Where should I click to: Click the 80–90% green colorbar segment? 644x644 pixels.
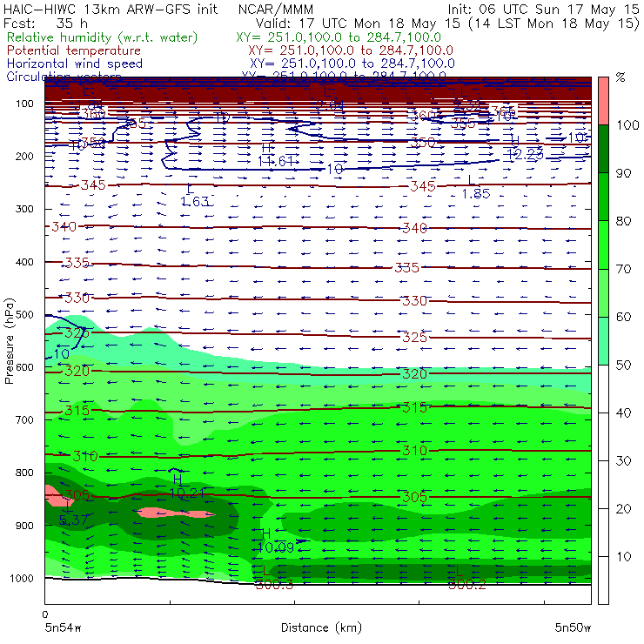point(603,197)
